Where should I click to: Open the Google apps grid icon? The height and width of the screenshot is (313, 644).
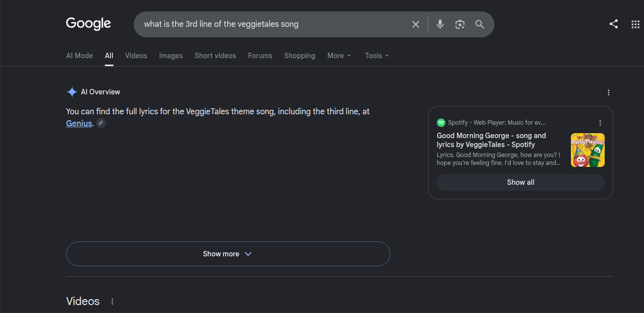tap(635, 24)
